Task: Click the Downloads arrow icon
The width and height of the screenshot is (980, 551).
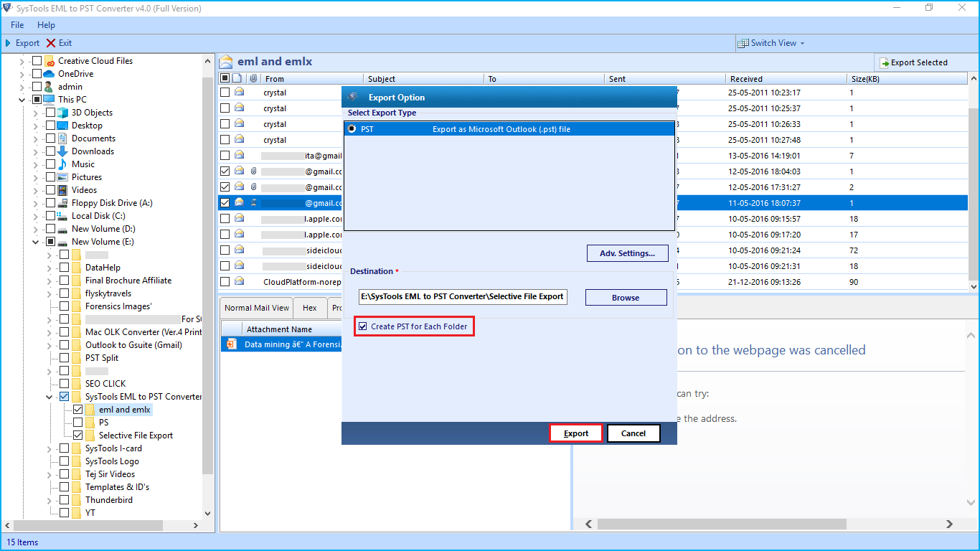Action: point(63,151)
